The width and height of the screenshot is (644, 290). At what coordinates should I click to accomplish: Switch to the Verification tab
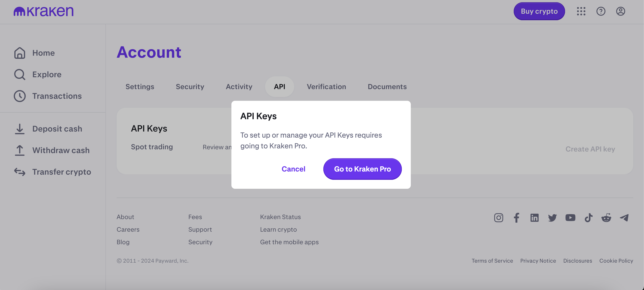pyautogui.click(x=326, y=87)
